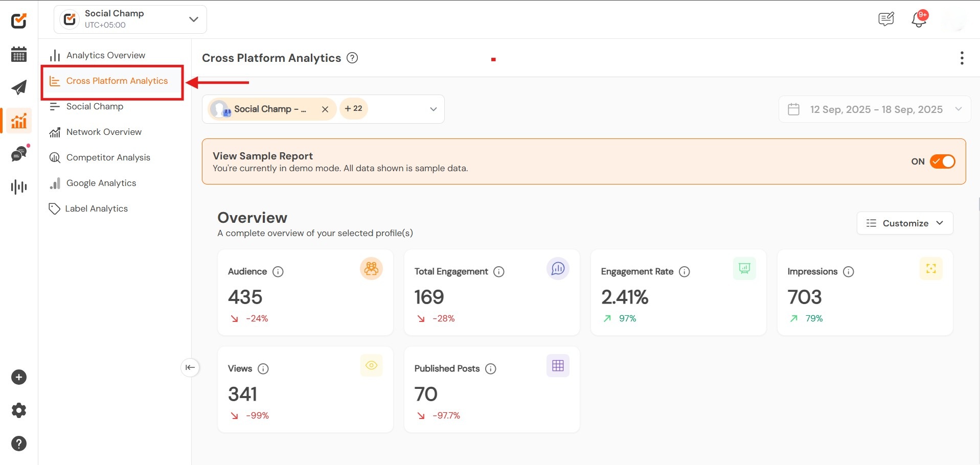
Task: Open the date range picker dropdown
Action: coord(874,109)
